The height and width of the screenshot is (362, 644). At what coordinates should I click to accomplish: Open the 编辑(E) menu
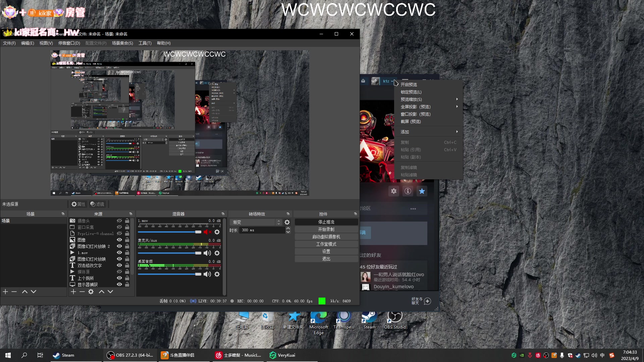pos(28,43)
